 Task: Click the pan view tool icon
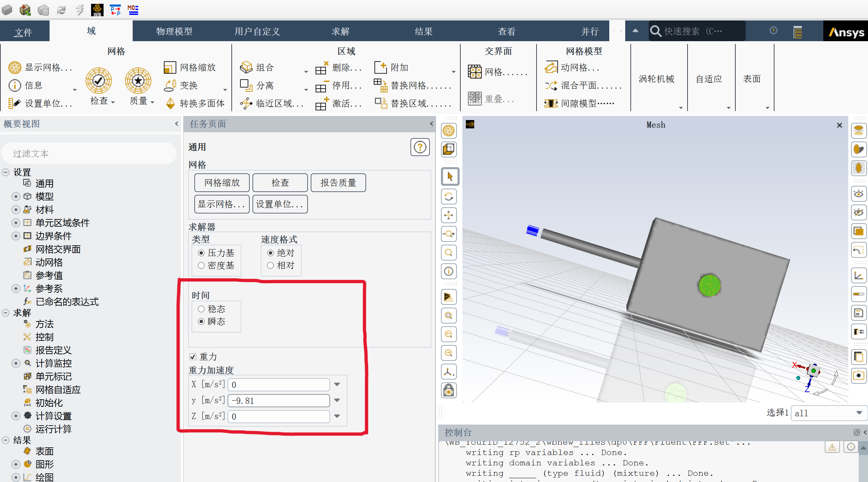(x=449, y=215)
